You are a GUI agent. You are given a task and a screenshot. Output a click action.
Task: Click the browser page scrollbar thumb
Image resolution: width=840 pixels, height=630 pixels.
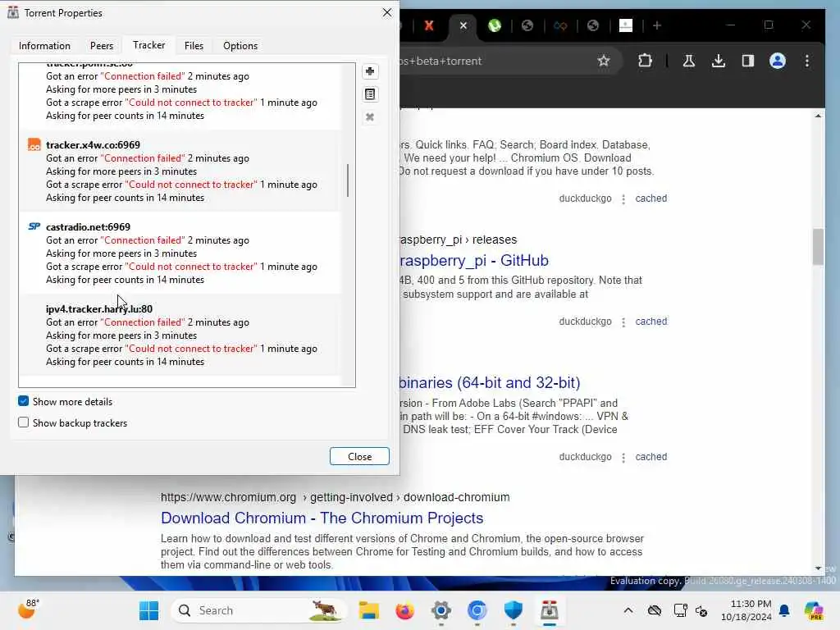tap(818, 246)
